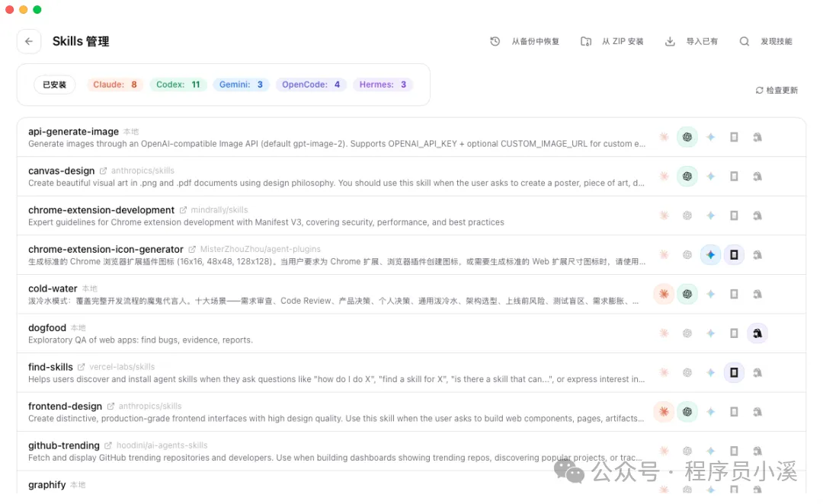Toggle Gemini for api-generate-image
This screenshot has width=823, height=504.
click(711, 137)
